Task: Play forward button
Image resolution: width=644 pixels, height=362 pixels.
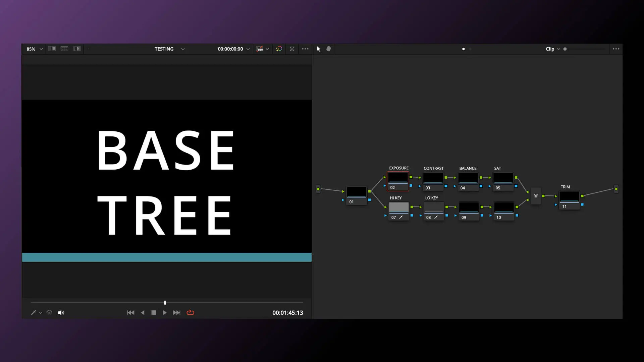Action: pos(165,312)
